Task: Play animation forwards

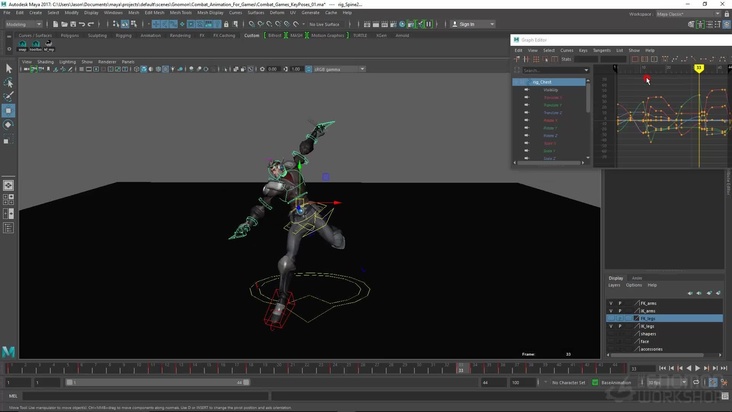Action: [x=697, y=368]
